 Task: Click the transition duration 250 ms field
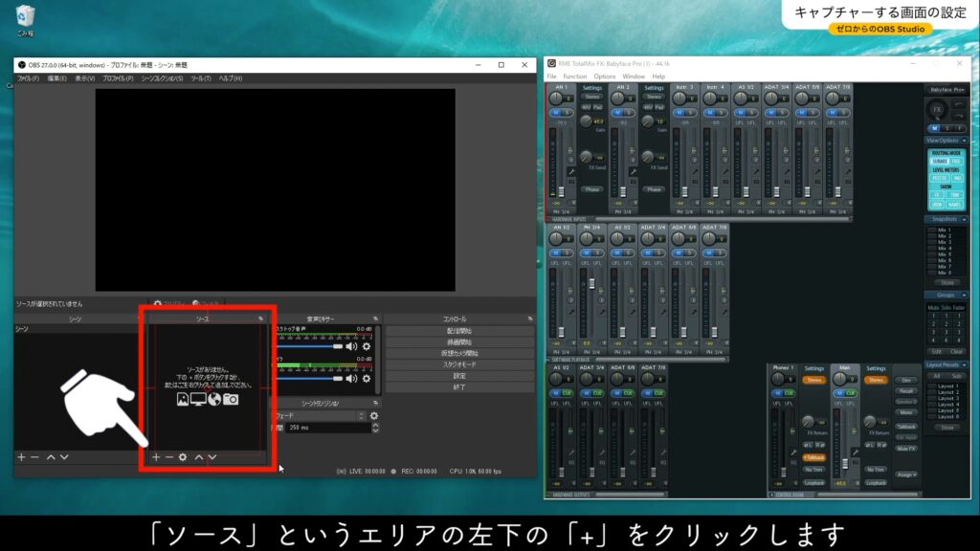point(329,428)
